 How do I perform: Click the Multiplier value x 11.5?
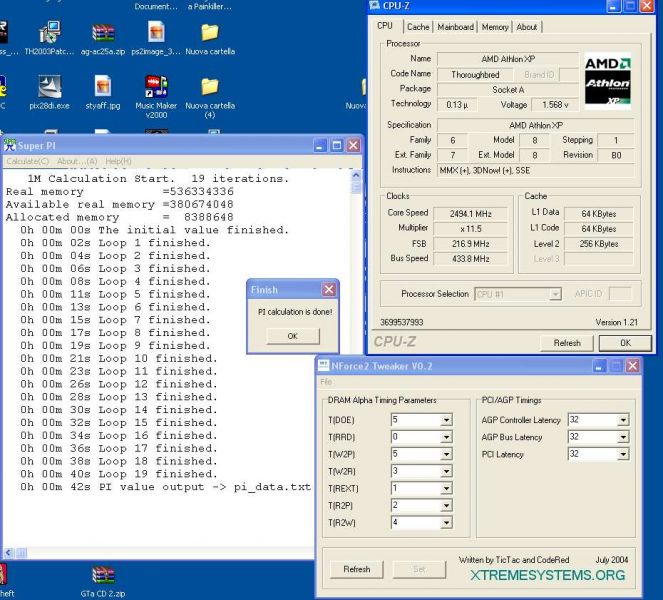470,229
